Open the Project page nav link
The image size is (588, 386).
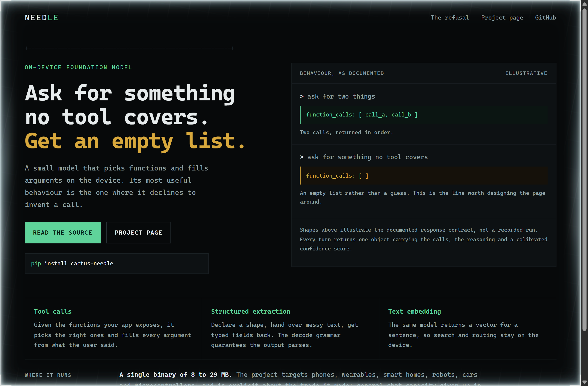point(502,17)
